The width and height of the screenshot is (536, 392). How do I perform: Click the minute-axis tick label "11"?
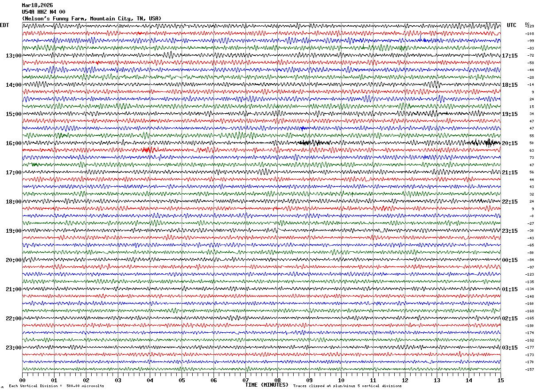[373, 380]
